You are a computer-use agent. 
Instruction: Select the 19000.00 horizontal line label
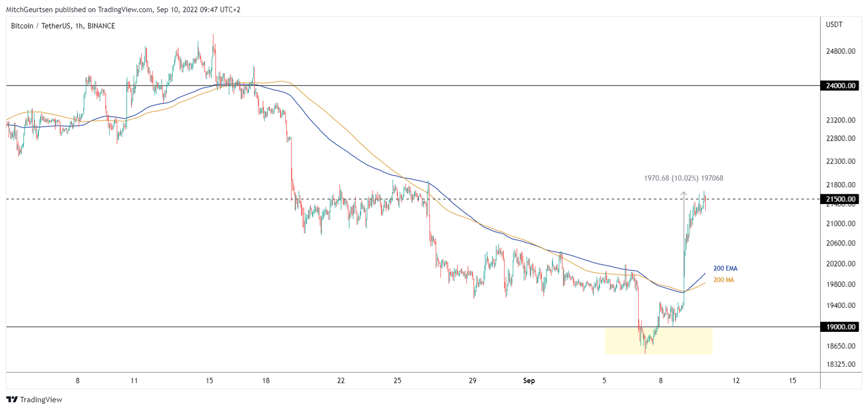pyautogui.click(x=840, y=327)
